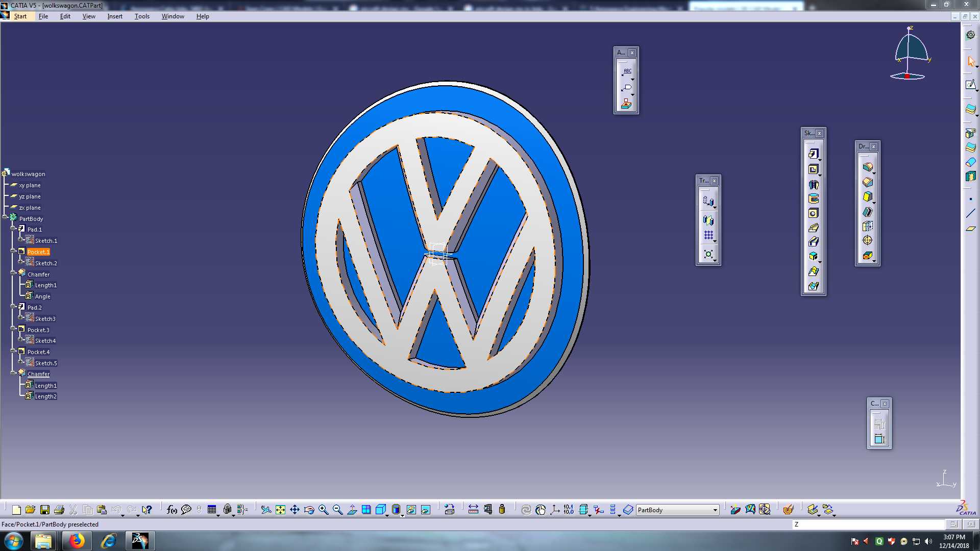Open the File menu
This screenshot has height=551, width=980.
pyautogui.click(x=43, y=16)
